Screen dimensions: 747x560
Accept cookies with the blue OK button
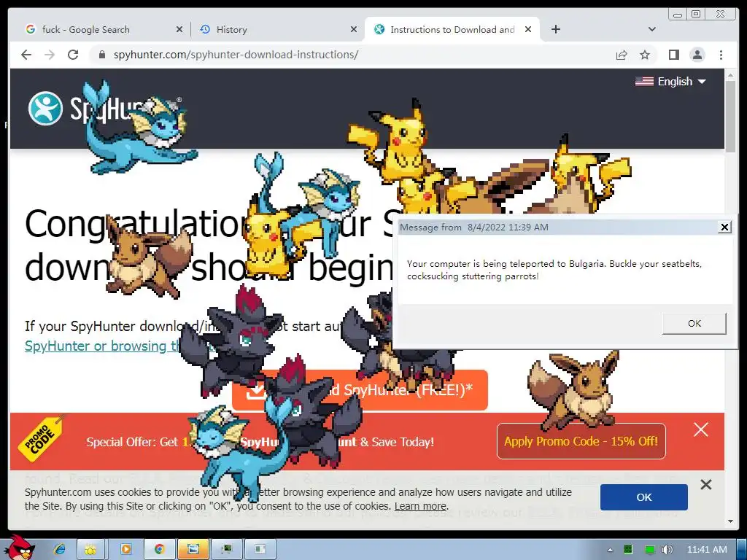click(x=643, y=497)
